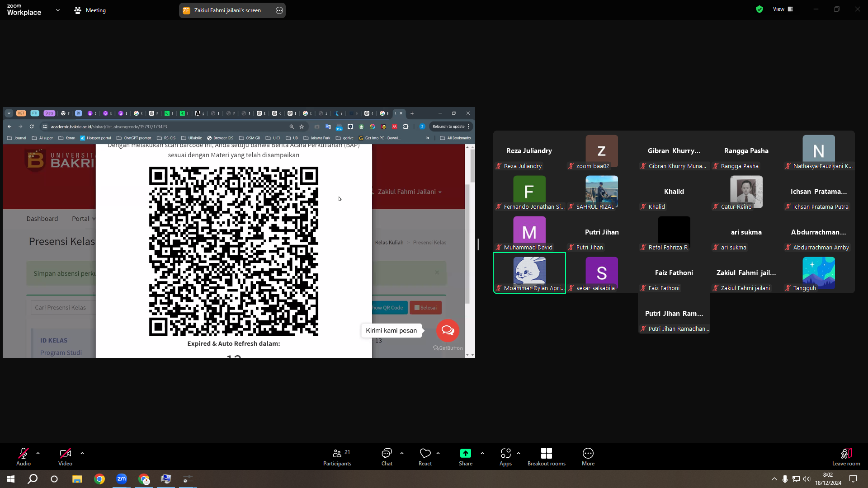Expand reaction options arrow beside React
The image size is (868, 488).
pos(438,453)
